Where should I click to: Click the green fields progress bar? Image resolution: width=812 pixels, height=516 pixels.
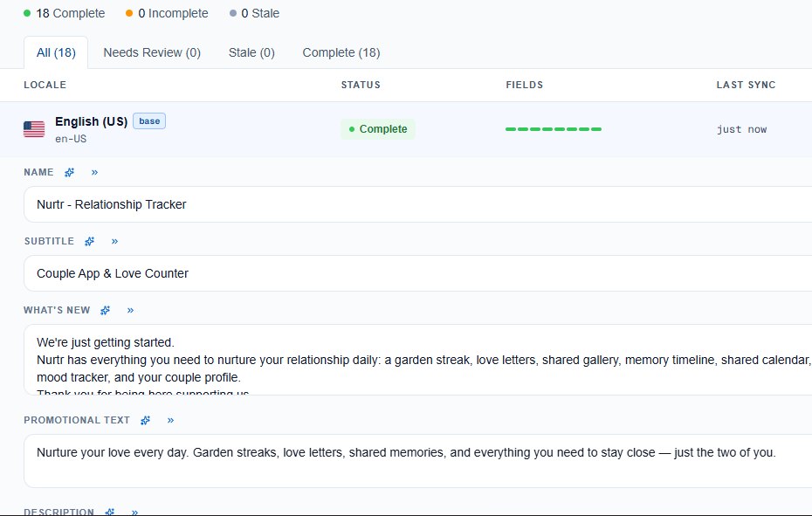tap(554, 129)
